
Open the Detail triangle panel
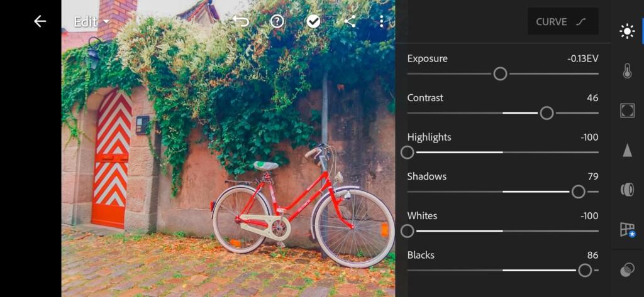point(627,150)
